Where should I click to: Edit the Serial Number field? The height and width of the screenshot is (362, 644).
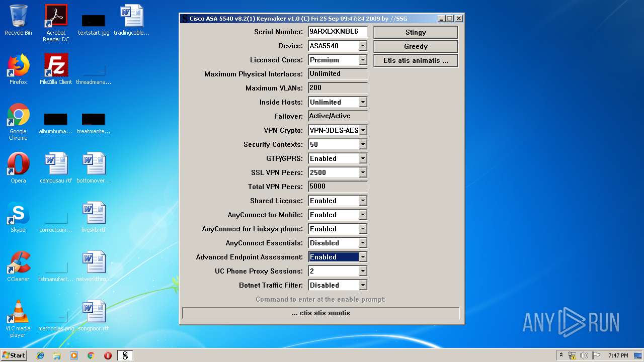coord(338,32)
